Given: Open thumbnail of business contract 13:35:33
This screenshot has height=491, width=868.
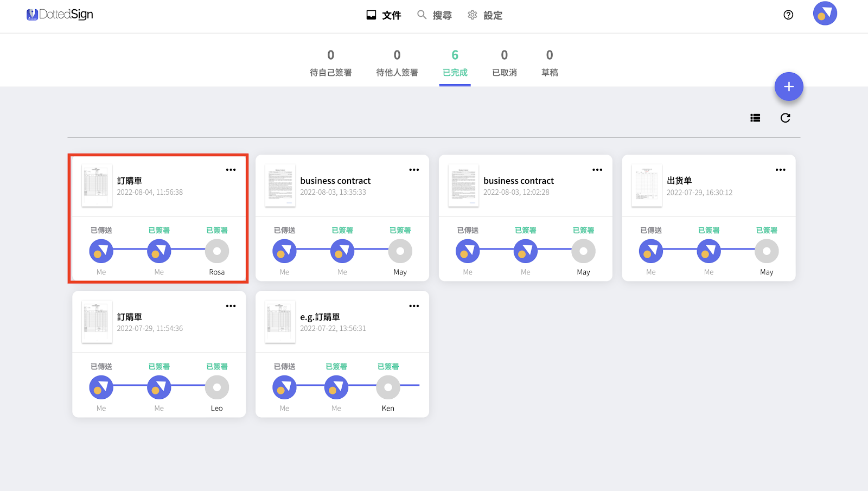Looking at the screenshot, I should tap(280, 186).
